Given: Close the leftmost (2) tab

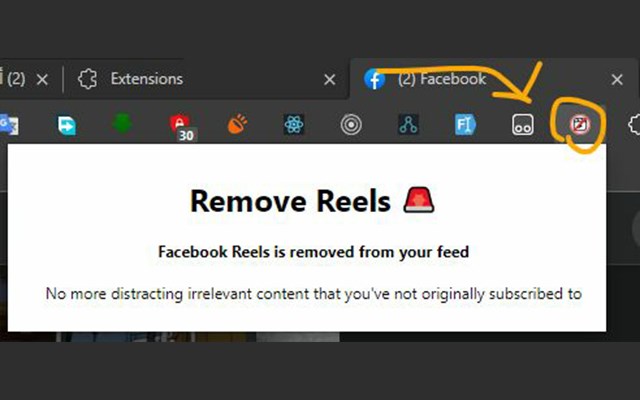Looking at the screenshot, I should (42, 79).
